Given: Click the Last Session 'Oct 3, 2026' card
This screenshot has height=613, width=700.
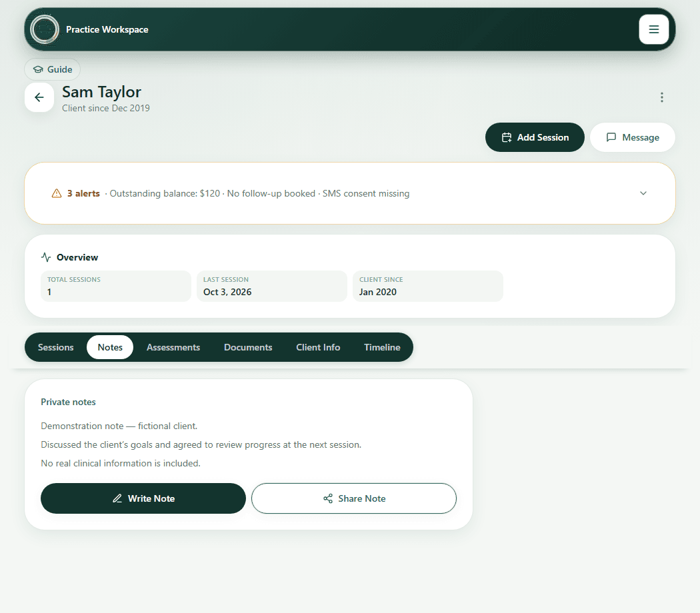Looking at the screenshot, I should pyautogui.click(x=272, y=286).
